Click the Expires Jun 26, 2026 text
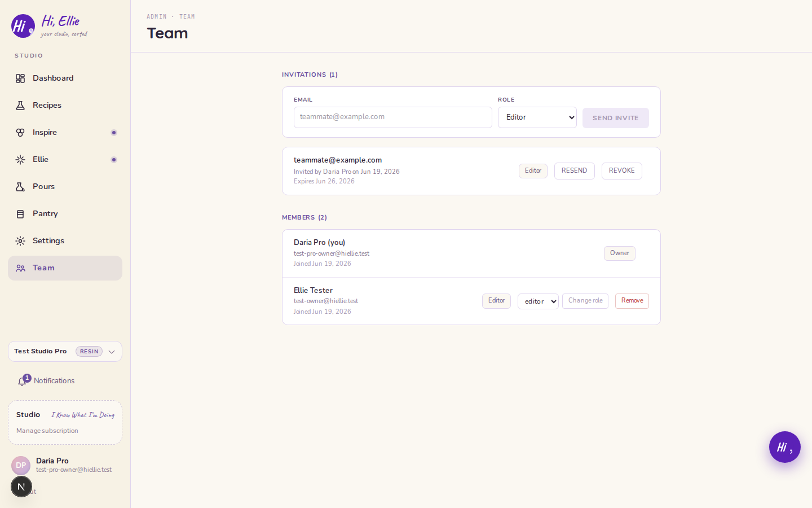This screenshot has height=508, width=812. 324,181
